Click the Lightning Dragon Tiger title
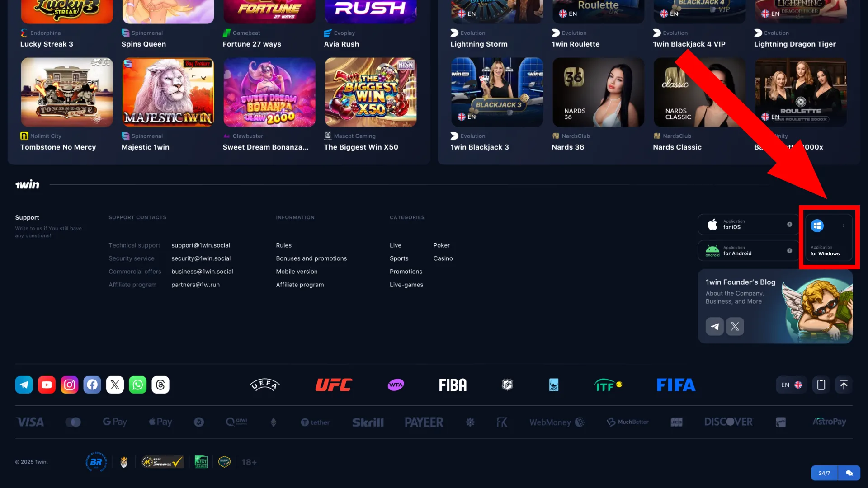The height and width of the screenshot is (488, 868). pos(795,44)
